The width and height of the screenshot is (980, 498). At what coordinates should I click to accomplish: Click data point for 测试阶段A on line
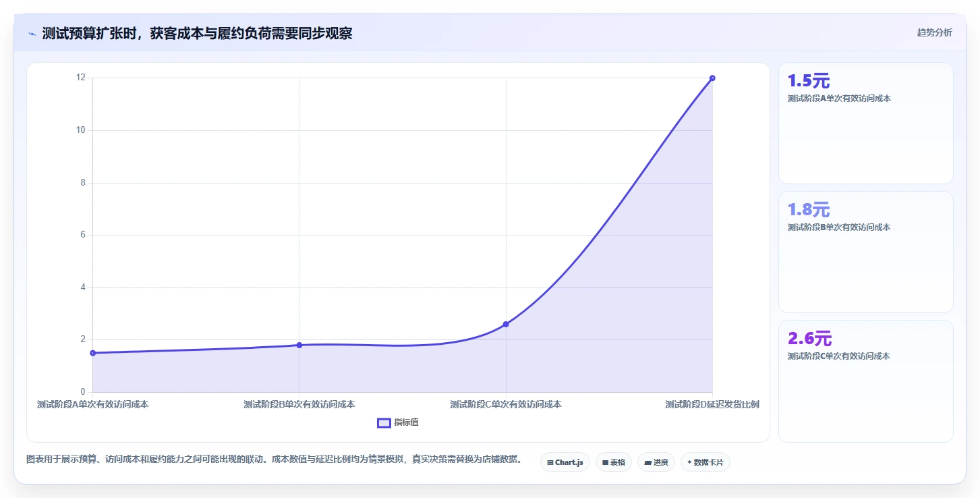[92, 353]
